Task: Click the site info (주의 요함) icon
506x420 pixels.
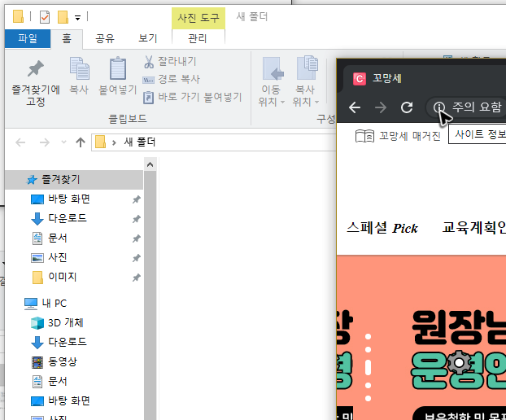Action: tap(438, 107)
